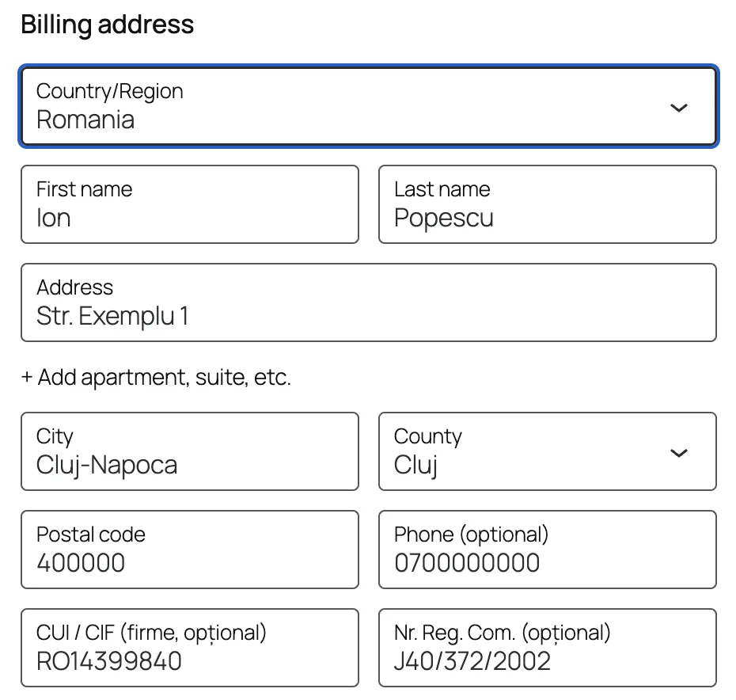736x700 pixels.
Task: Click the plus sign before Add apartment
Action: tap(27, 377)
